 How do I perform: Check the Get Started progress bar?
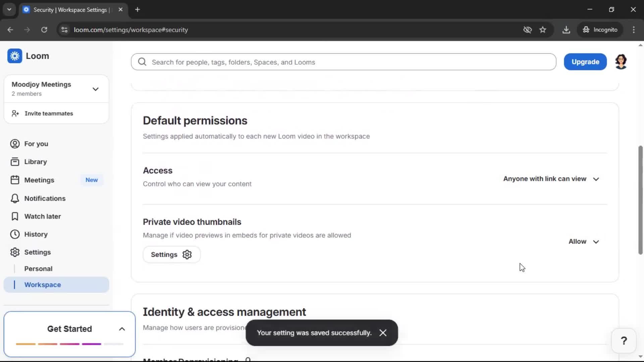tap(69, 344)
